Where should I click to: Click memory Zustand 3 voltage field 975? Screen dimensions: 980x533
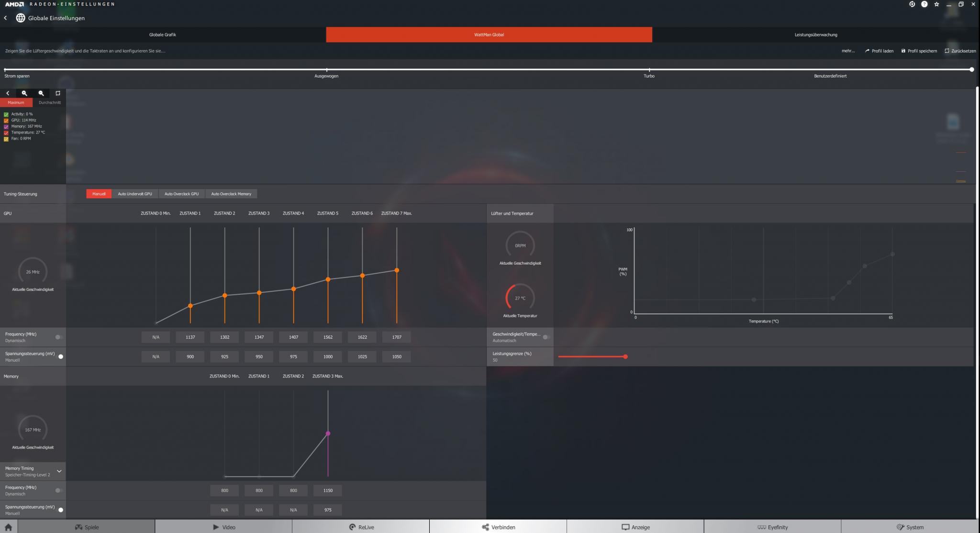pos(328,510)
